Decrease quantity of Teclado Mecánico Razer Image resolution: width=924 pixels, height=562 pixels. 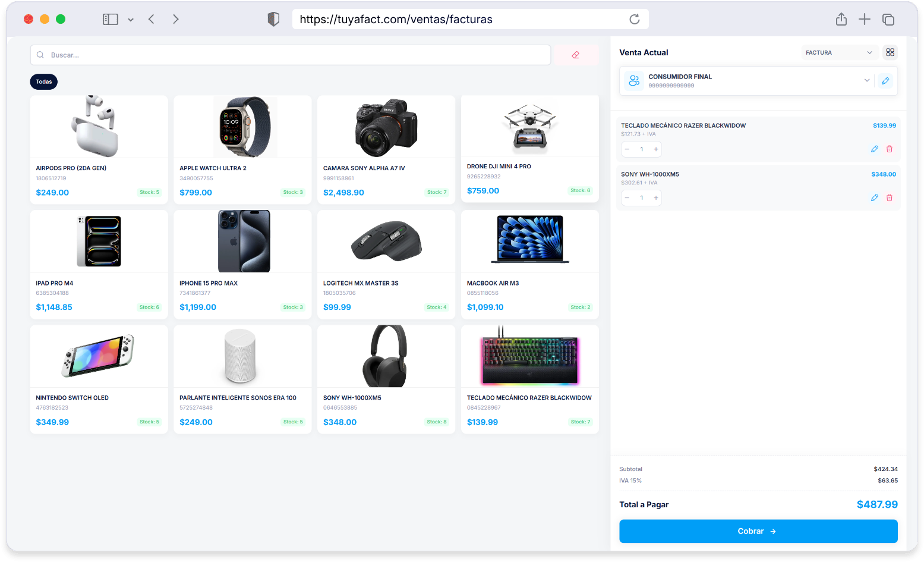point(627,149)
